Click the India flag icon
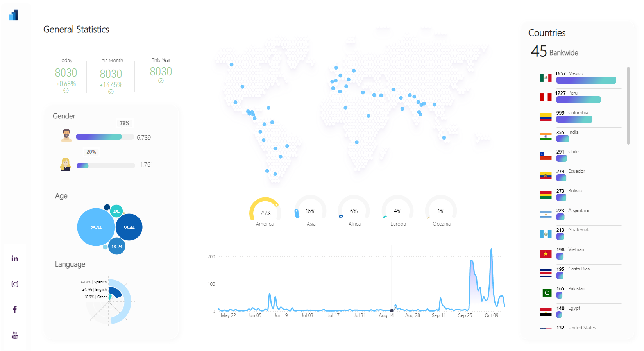This screenshot has height=351, width=644. [x=546, y=136]
